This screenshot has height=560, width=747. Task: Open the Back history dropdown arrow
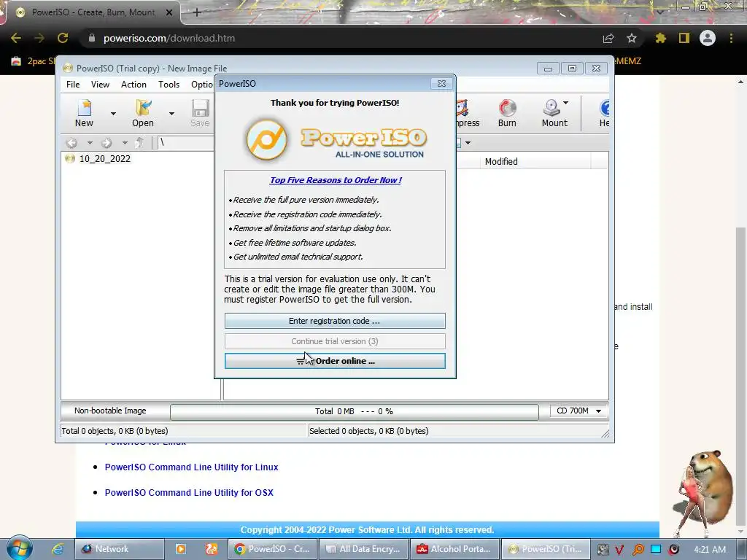click(x=89, y=142)
